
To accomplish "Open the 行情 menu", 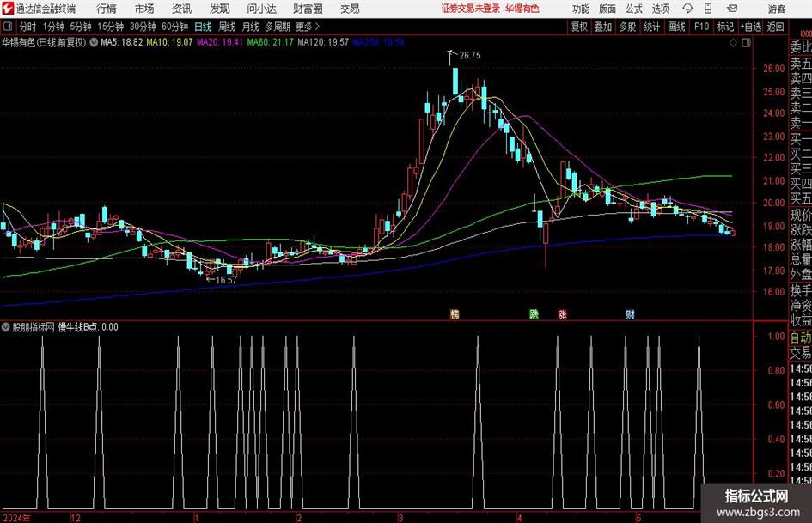I will point(107,9).
